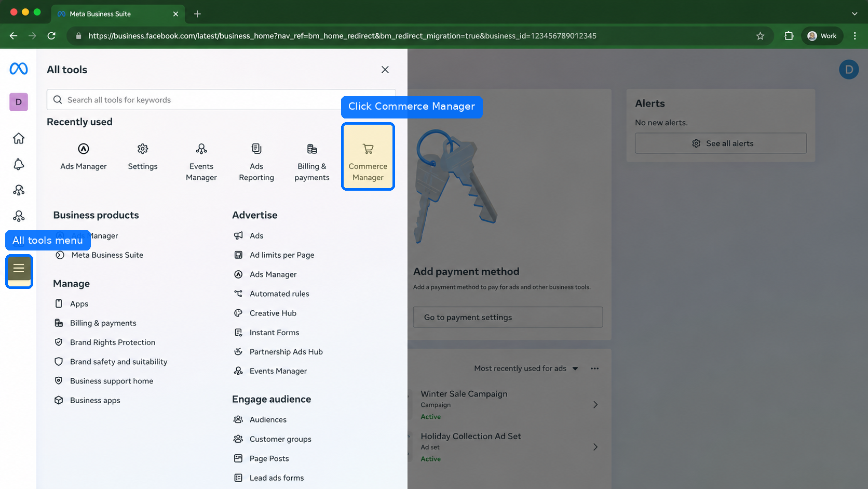Click the Lead ads forms icon

(x=238, y=478)
